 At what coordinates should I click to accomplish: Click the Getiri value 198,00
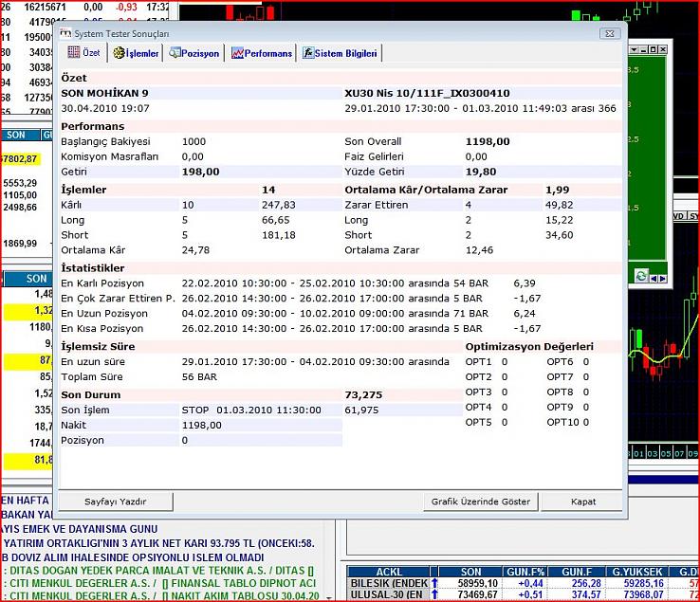pyautogui.click(x=200, y=172)
